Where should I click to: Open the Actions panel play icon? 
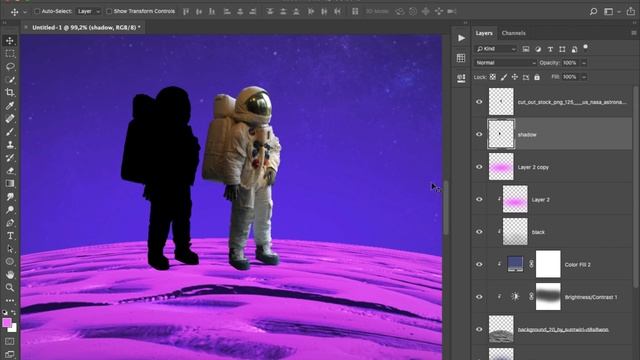coord(461,38)
